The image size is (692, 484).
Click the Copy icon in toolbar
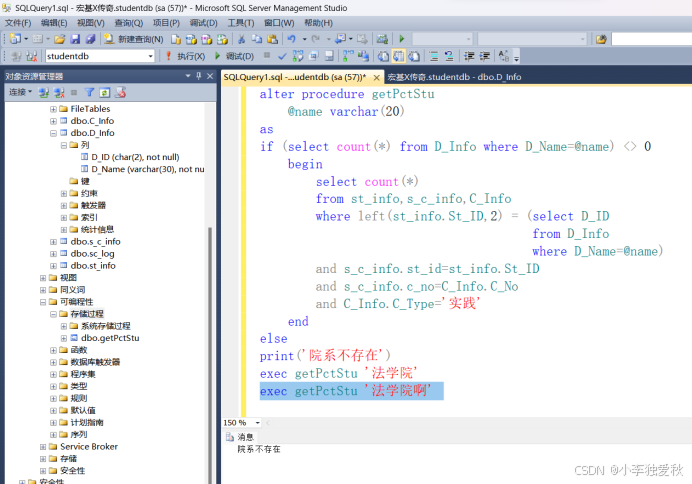click(256, 39)
